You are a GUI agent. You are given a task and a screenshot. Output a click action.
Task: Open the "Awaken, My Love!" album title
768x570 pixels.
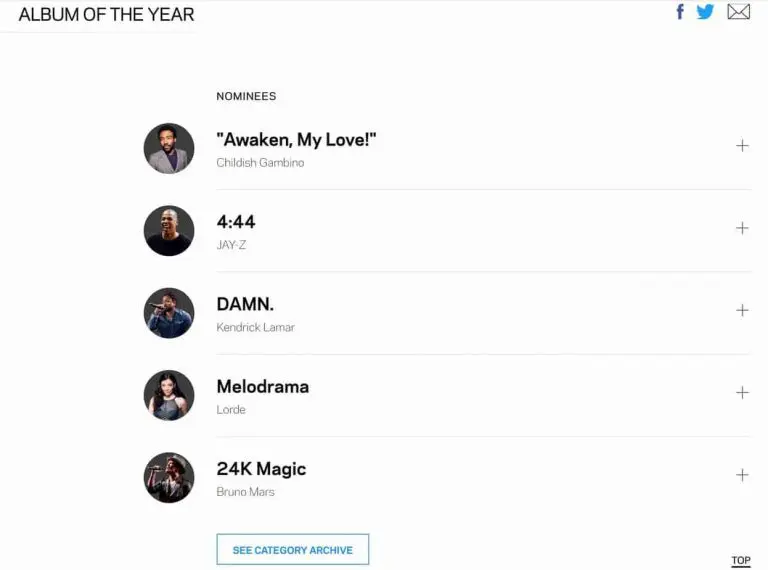[x=296, y=140]
